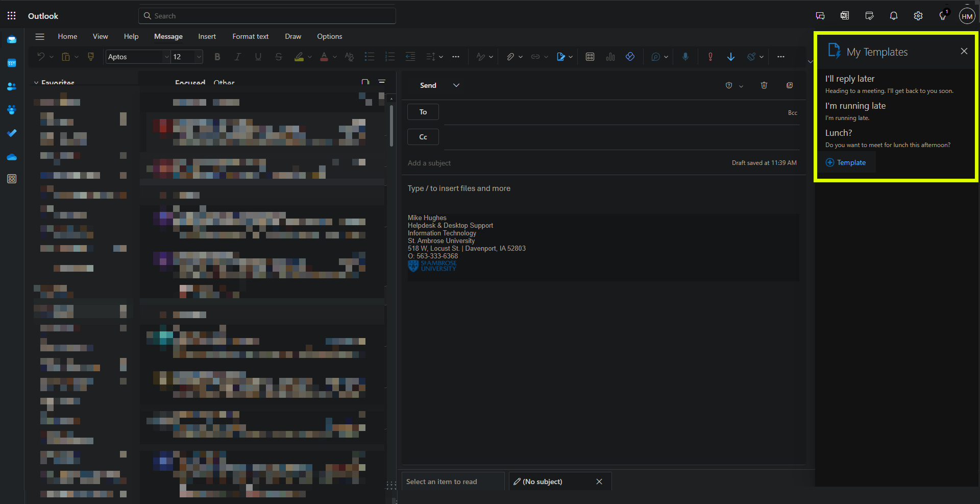This screenshot has height=504, width=980.
Task: Insert a poll
Action: coord(610,57)
